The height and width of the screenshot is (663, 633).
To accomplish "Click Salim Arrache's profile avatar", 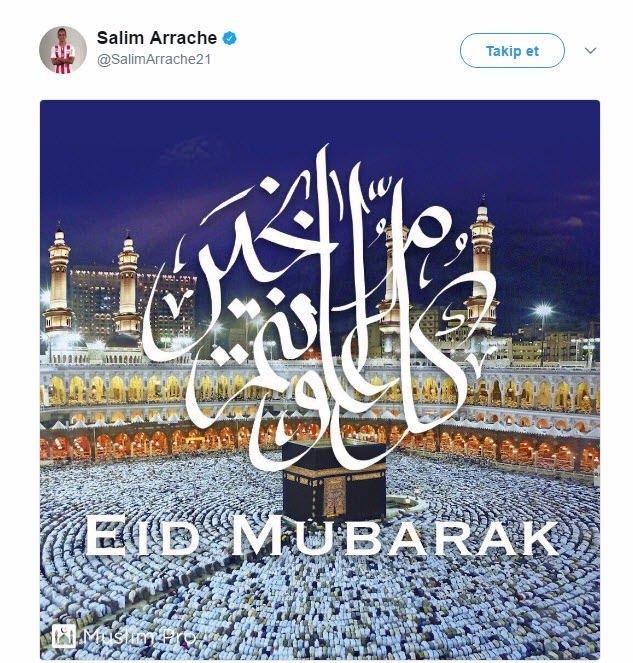I will click(63, 50).
